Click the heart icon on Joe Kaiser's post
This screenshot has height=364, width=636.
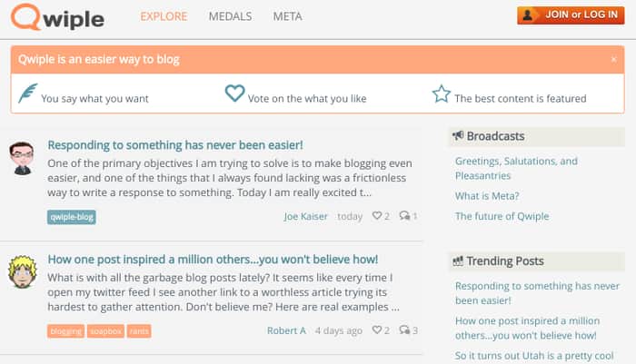377,216
